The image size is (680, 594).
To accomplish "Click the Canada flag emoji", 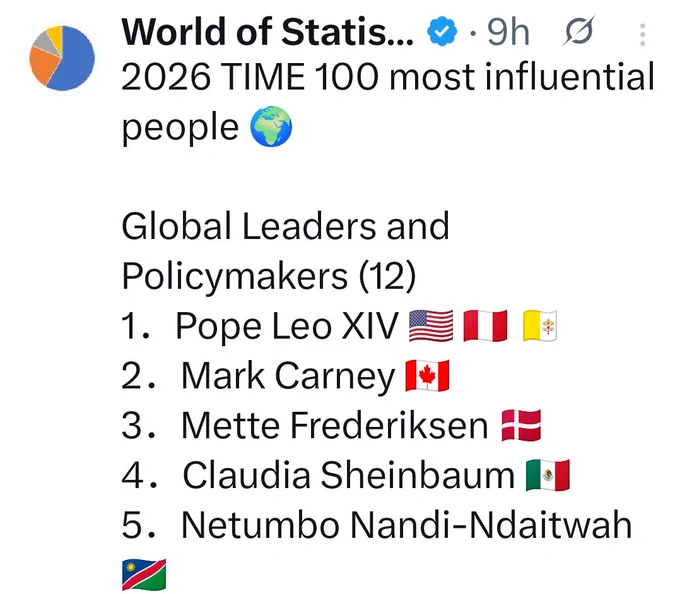I will coord(427,375).
